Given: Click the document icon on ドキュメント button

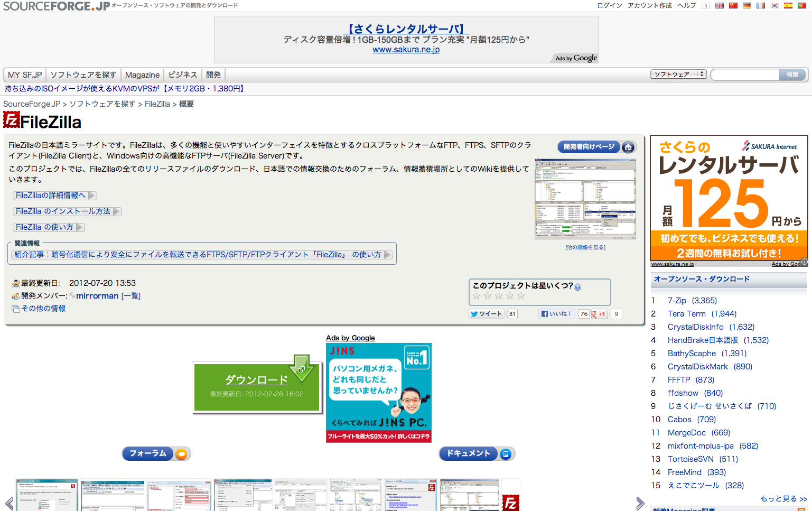Looking at the screenshot, I should (506, 454).
